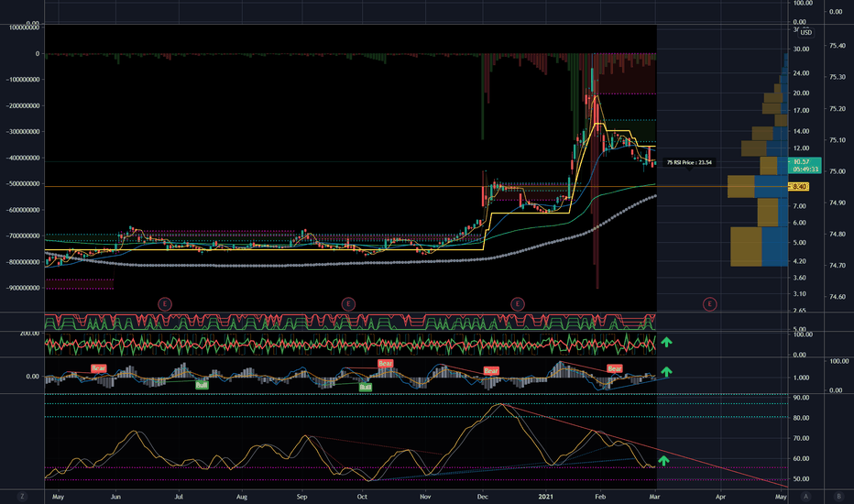854x504 pixels.
Task: Select the earnings E marker in mid-December
Action: pos(518,304)
